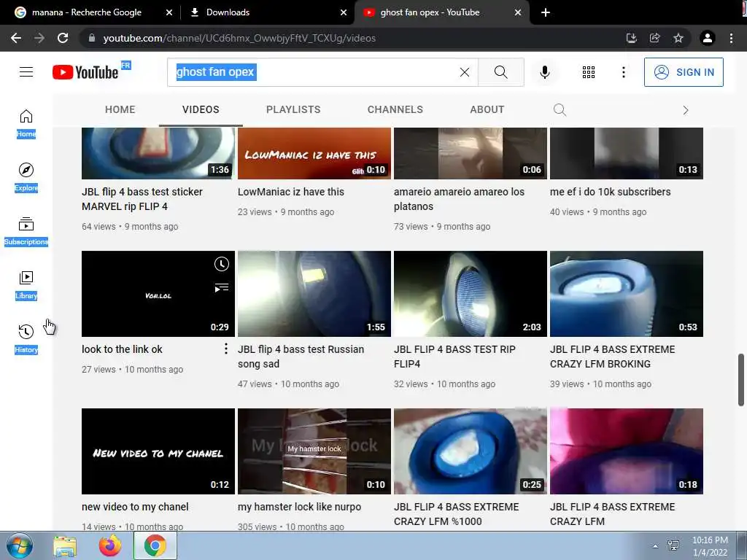Click the page vertical scrollbar thumb

coord(741,379)
